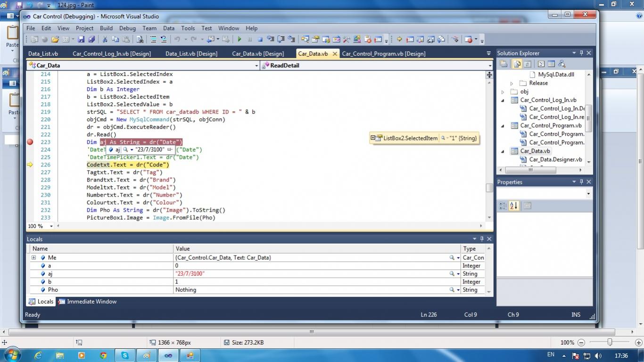Screen dimensions: 644x362
Task: Click Solution Explorer's View Class Diagram icon
Action: (x=561, y=64)
